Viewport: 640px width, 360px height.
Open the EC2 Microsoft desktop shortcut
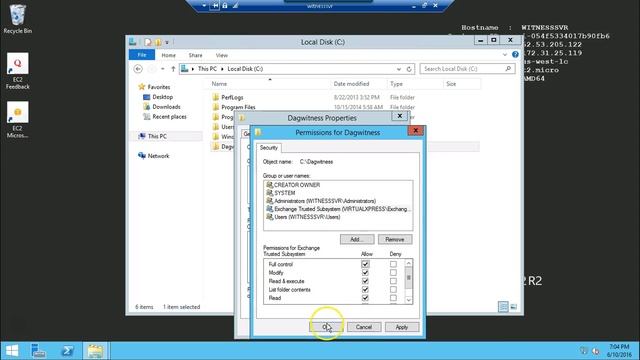click(x=18, y=120)
